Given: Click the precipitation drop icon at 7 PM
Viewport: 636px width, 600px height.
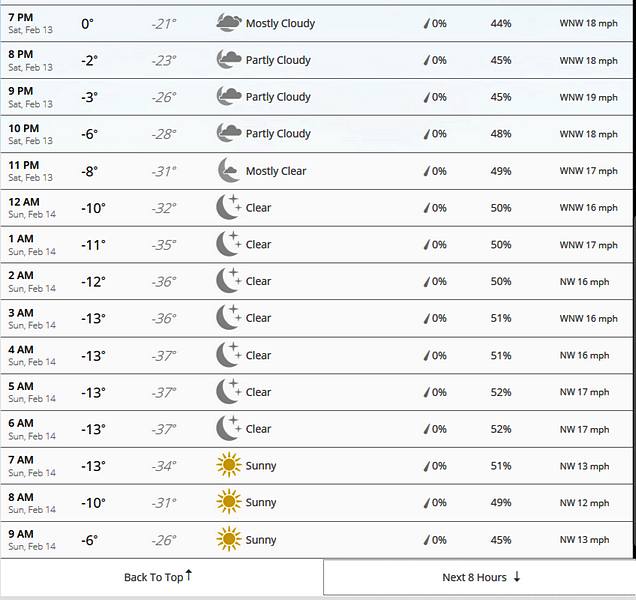Looking at the screenshot, I should click(428, 24).
